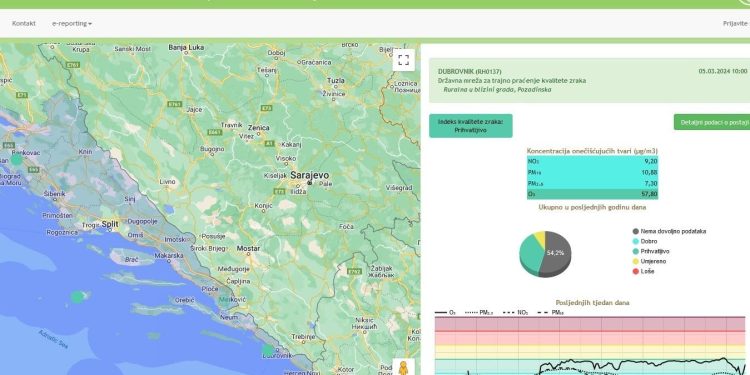Click the NO₂ 9,20 concentration row
Viewport: 750px width, 375px height.
592,161
